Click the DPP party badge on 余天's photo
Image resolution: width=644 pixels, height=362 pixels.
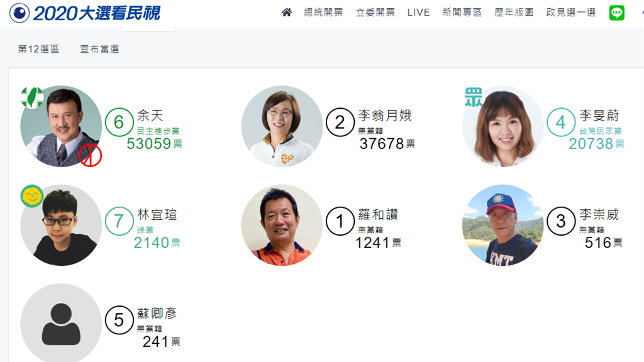(x=33, y=97)
